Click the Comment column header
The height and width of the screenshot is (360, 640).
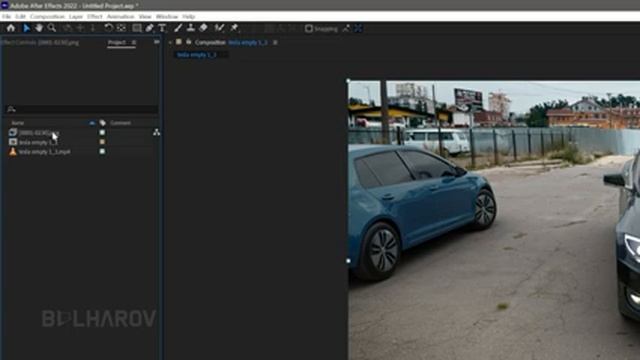click(121, 123)
